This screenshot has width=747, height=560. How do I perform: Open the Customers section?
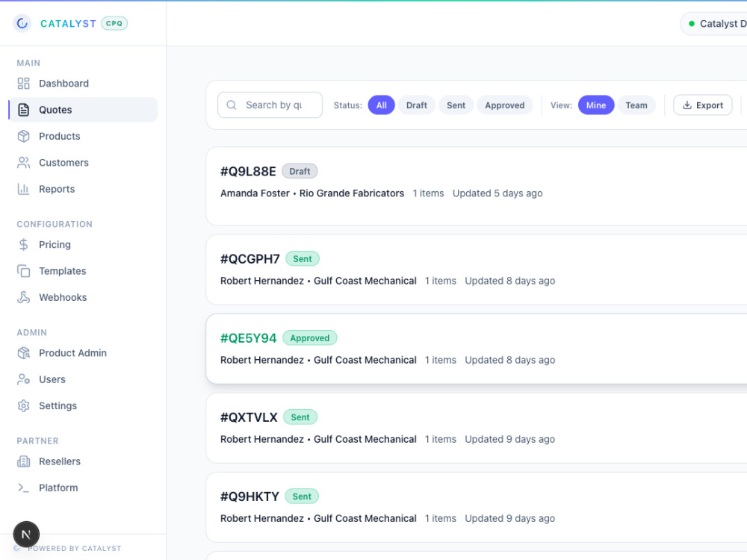pyautogui.click(x=83, y=162)
